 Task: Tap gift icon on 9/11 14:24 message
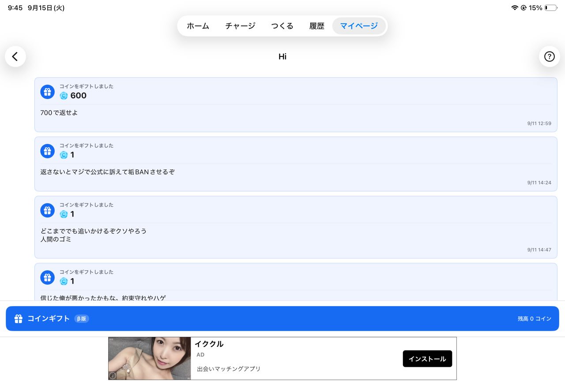pyautogui.click(x=48, y=151)
